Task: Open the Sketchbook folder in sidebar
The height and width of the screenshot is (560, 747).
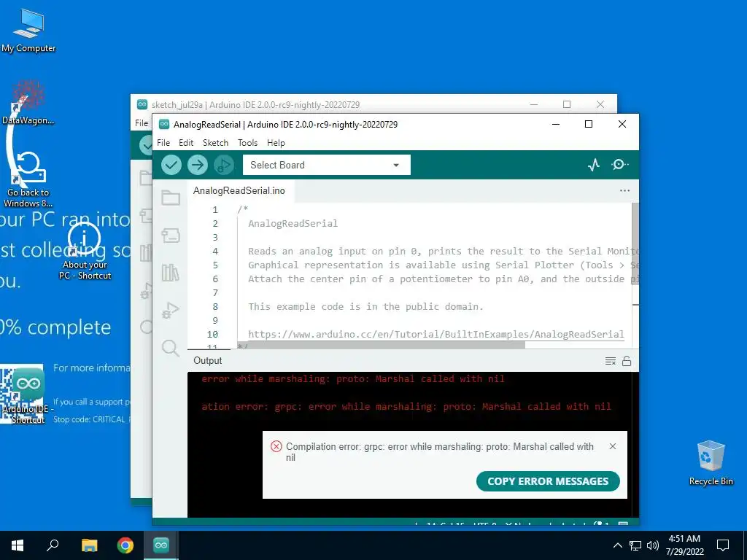Action: click(x=171, y=198)
